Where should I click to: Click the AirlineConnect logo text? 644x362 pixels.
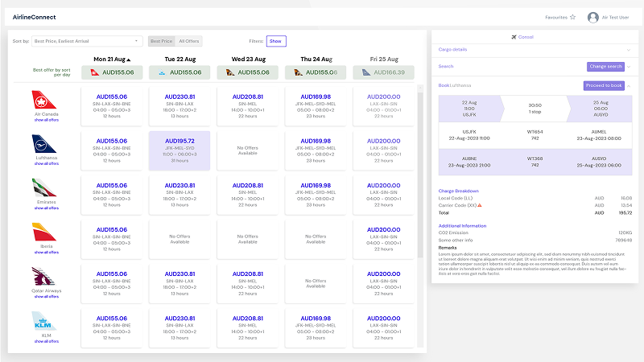[34, 17]
